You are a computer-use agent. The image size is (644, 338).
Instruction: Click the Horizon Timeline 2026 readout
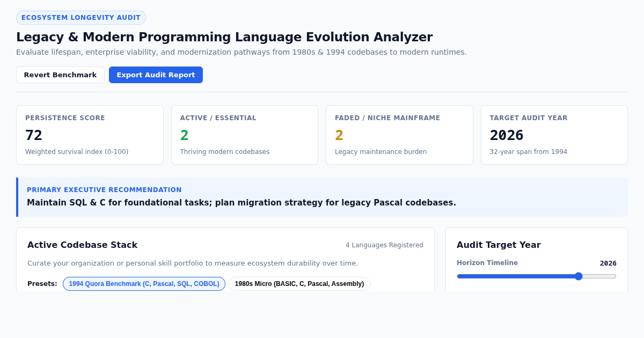tap(608, 263)
